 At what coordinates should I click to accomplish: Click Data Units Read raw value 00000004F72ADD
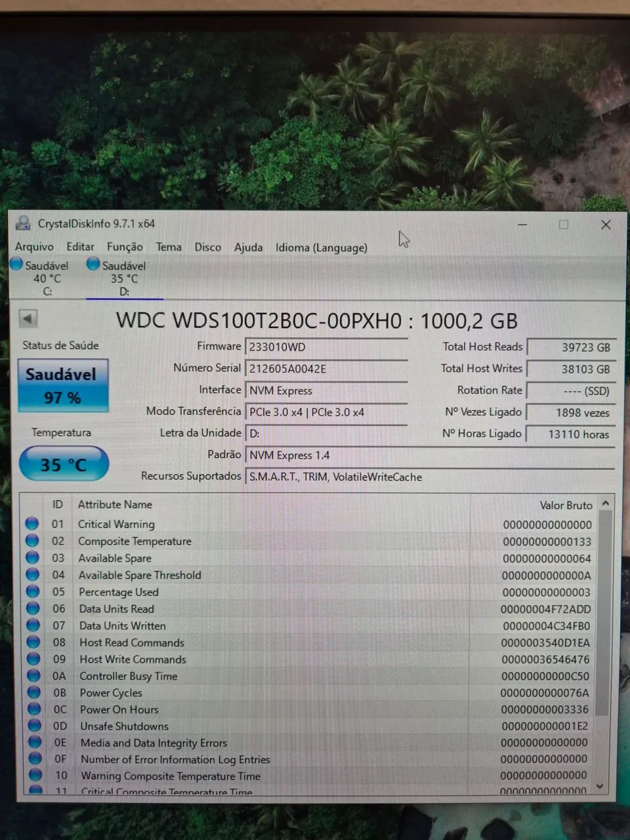pyautogui.click(x=546, y=609)
